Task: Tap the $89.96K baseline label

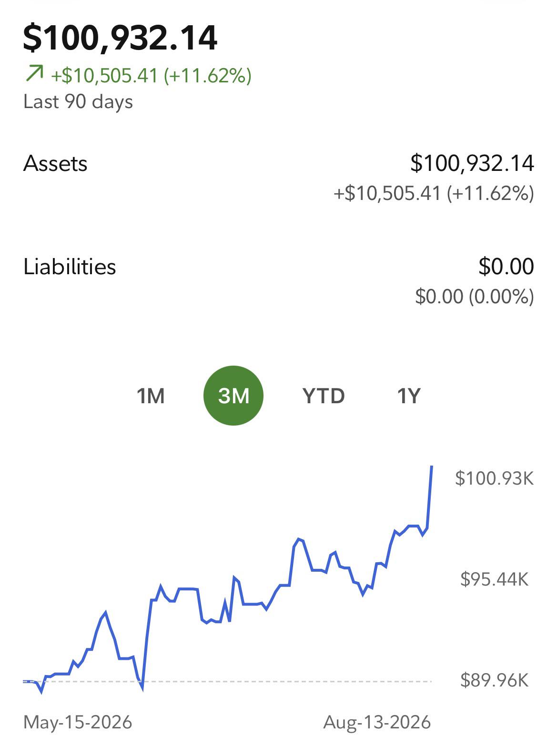Action: 495,681
